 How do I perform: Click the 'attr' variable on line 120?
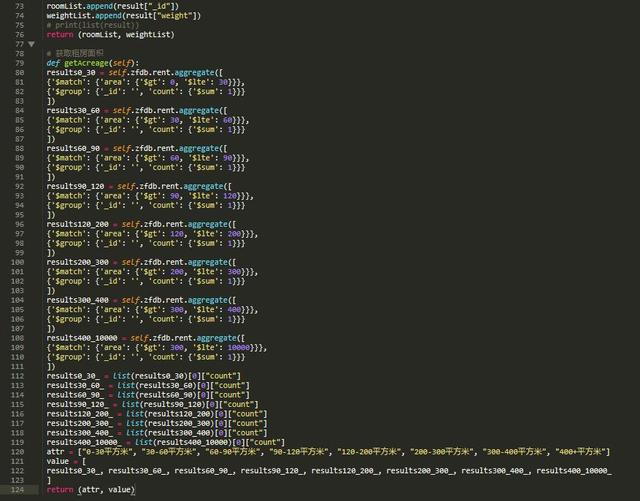click(x=55, y=452)
